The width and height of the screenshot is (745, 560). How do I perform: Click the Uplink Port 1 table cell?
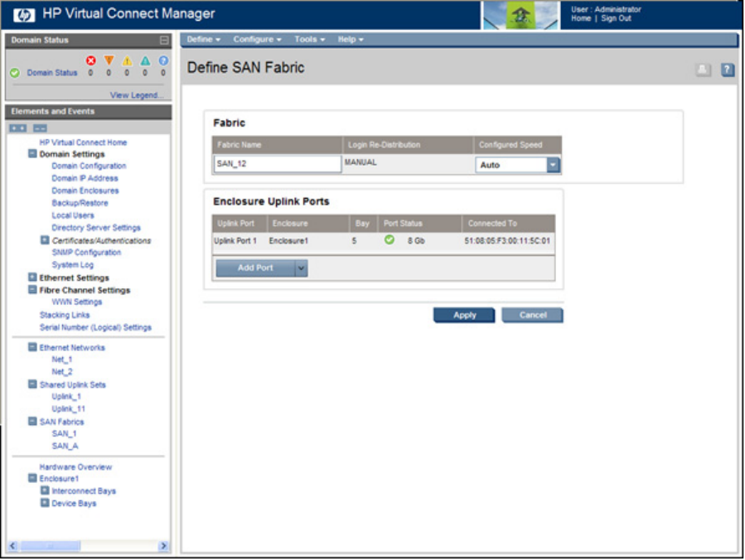[x=235, y=241]
